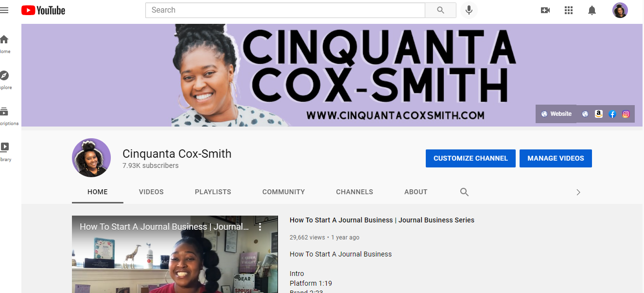Screen dimensions: 644x293
Task: Switch to the Playlists tab
Action: pyautogui.click(x=213, y=192)
